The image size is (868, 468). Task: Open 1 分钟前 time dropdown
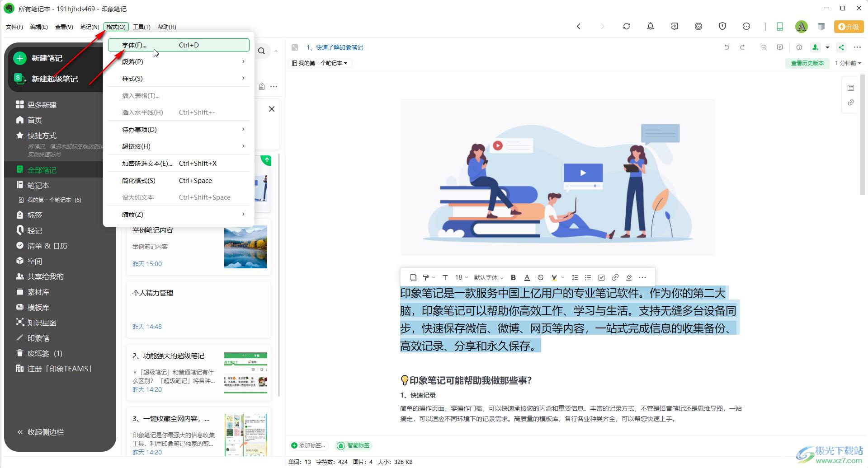tap(848, 63)
